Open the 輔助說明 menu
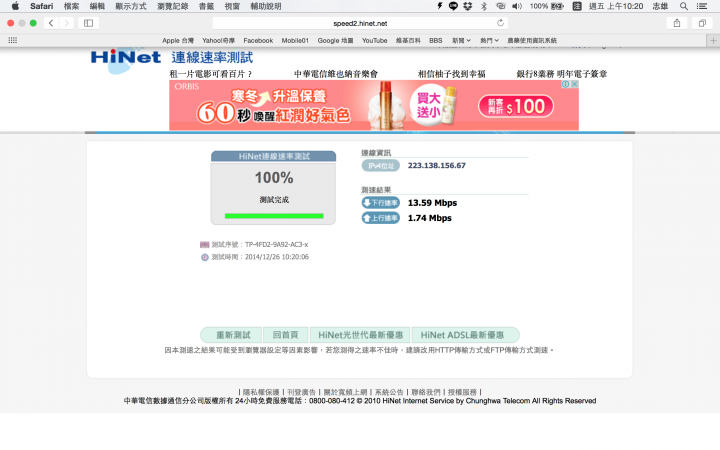The width and height of the screenshot is (720, 450). [x=265, y=6]
